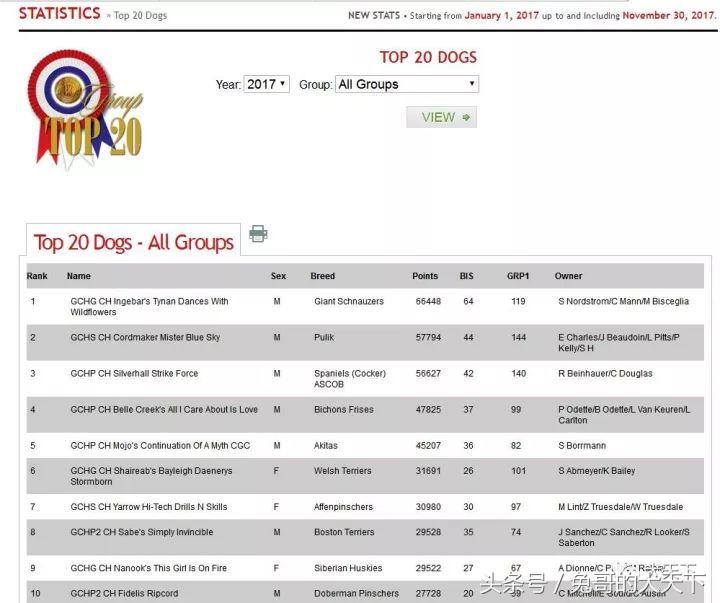Open the All Groups dropdown
This screenshot has width=720, height=603.
(x=407, y=84)
